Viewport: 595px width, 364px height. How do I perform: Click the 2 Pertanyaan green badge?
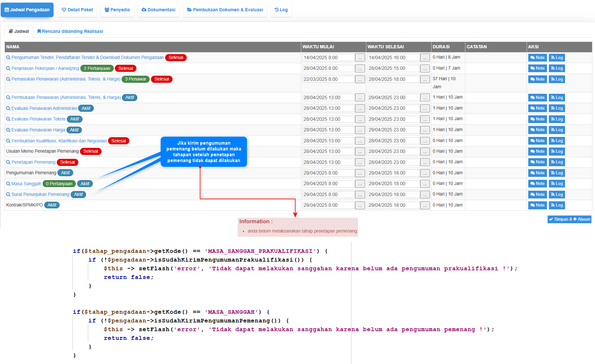tap(97, 69)
